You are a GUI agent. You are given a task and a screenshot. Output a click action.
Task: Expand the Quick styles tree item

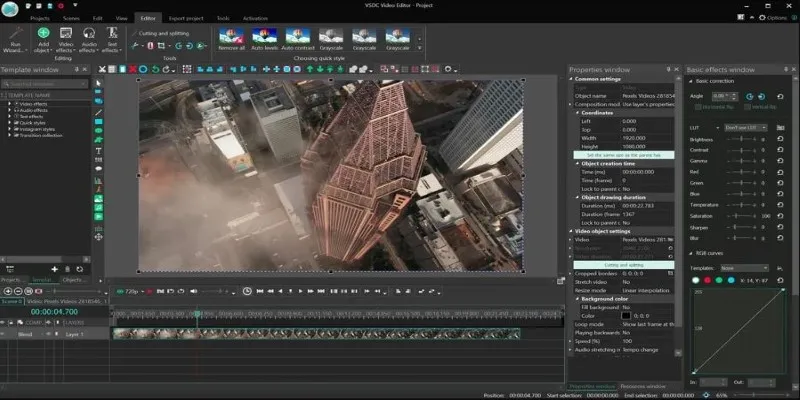click(x=9, y=123)
